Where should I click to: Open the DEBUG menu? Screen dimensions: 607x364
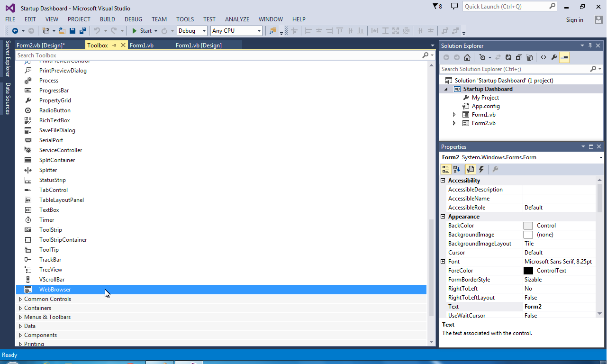coord(133,19)
